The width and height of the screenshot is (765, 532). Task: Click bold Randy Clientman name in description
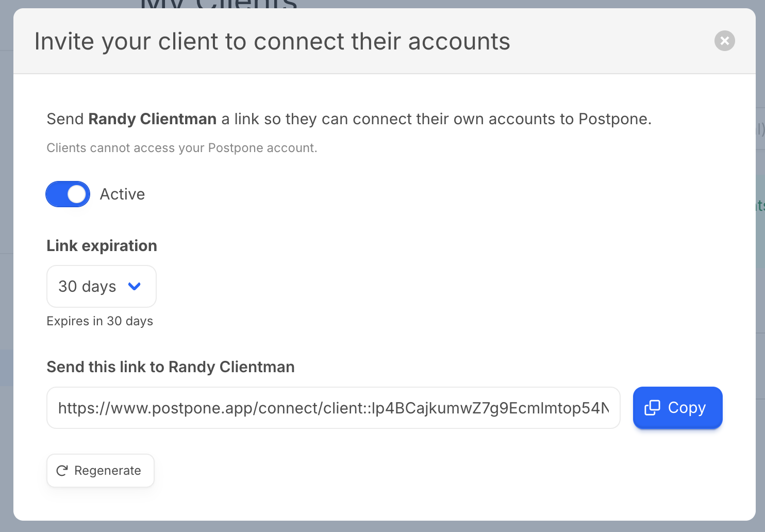[153, 119]
